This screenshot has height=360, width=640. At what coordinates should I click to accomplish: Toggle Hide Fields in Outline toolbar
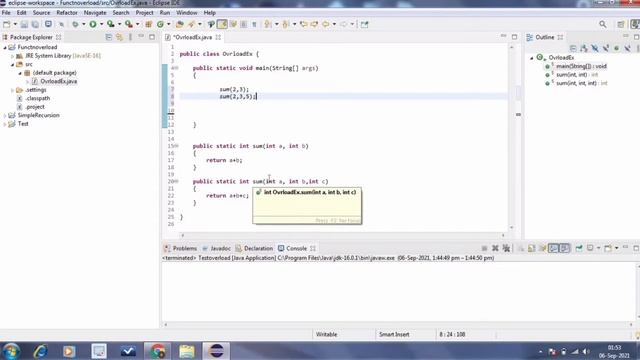point(595,48)
